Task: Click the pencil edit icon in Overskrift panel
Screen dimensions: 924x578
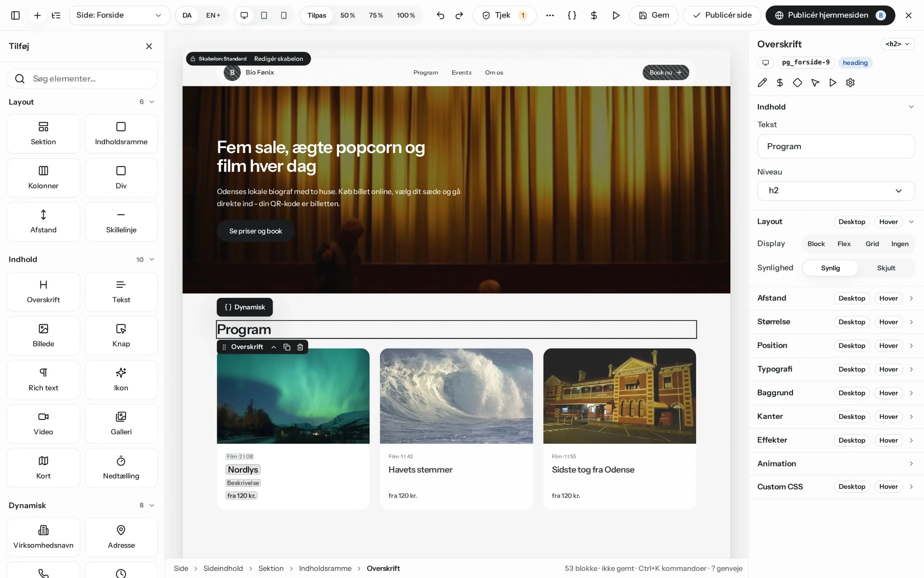Action: coord(762,82)
